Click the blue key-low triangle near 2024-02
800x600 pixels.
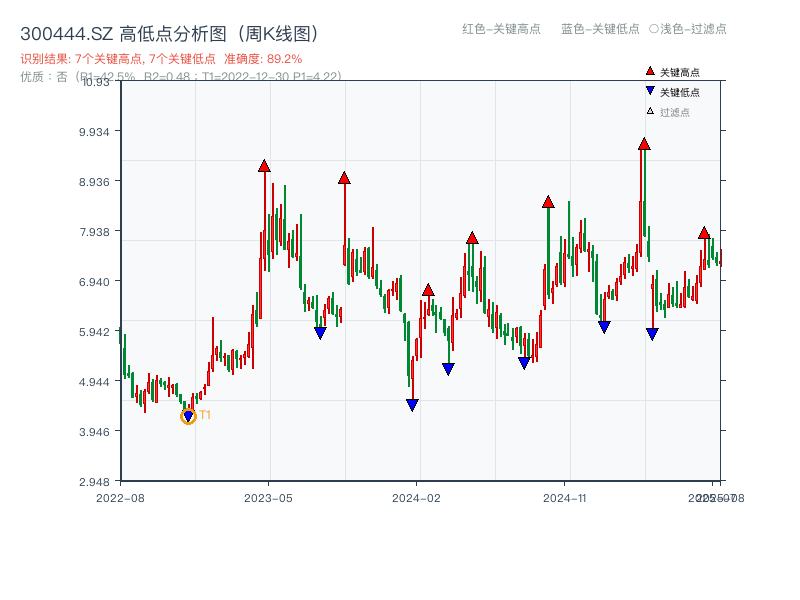click(x=412, y=403)
